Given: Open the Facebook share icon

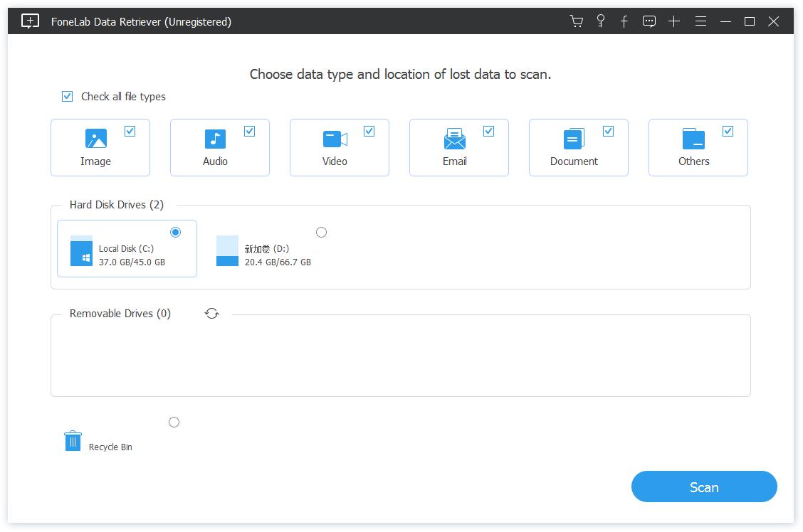Looking at the screenshot, I should [624, 21].
